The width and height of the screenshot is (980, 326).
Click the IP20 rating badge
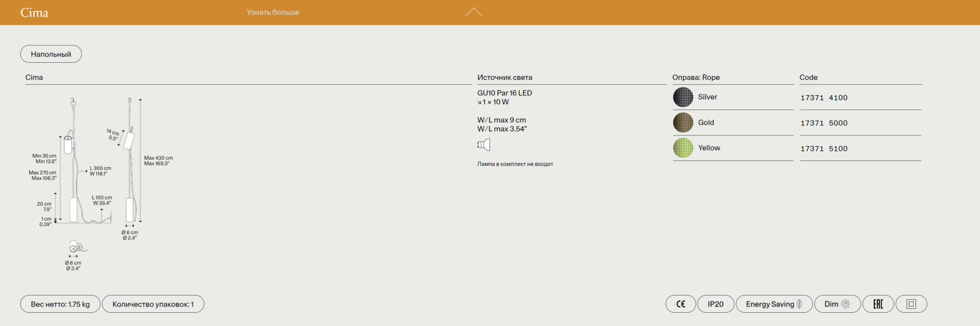click(x=715, y=304)
